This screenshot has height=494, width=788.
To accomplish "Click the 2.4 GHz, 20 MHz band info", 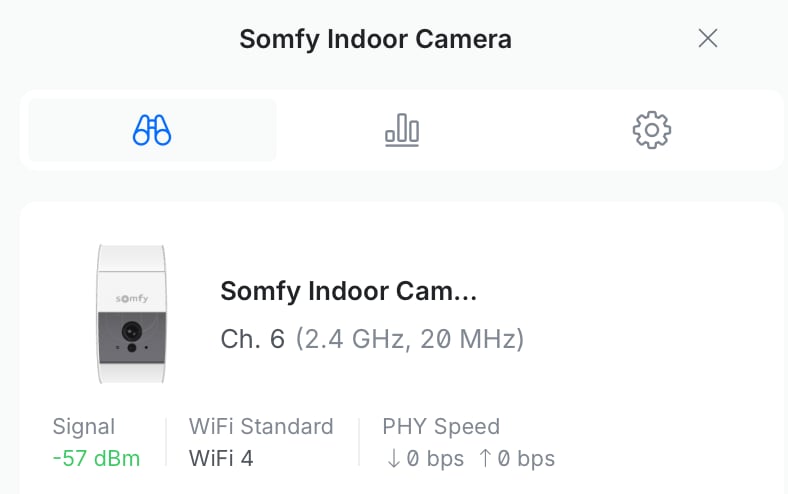I will pyautogui.click(x=409, y=339).
